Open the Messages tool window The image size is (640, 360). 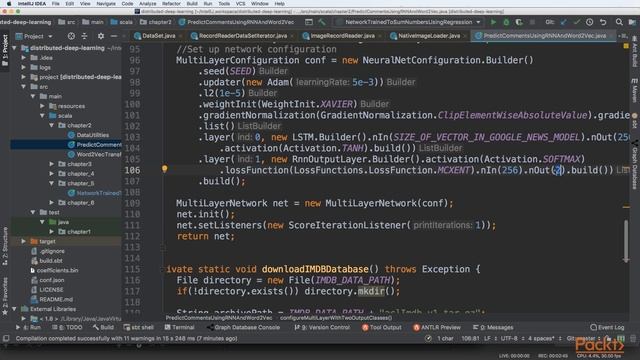click(493, 327)
